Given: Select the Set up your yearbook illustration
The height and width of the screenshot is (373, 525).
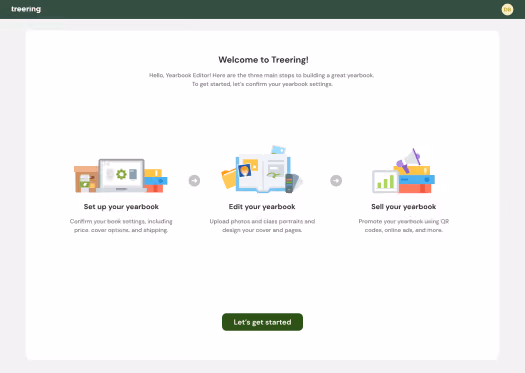Looking at the screenshot, I should pyautogui.click(x=121, y=175).
